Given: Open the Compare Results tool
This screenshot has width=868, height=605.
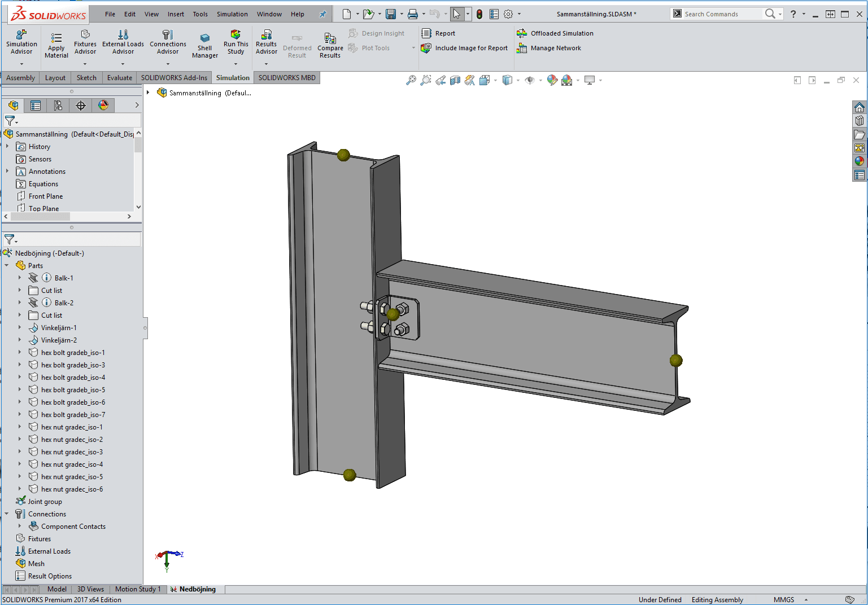Looking at the screenshot, I should tap(330, 38).
